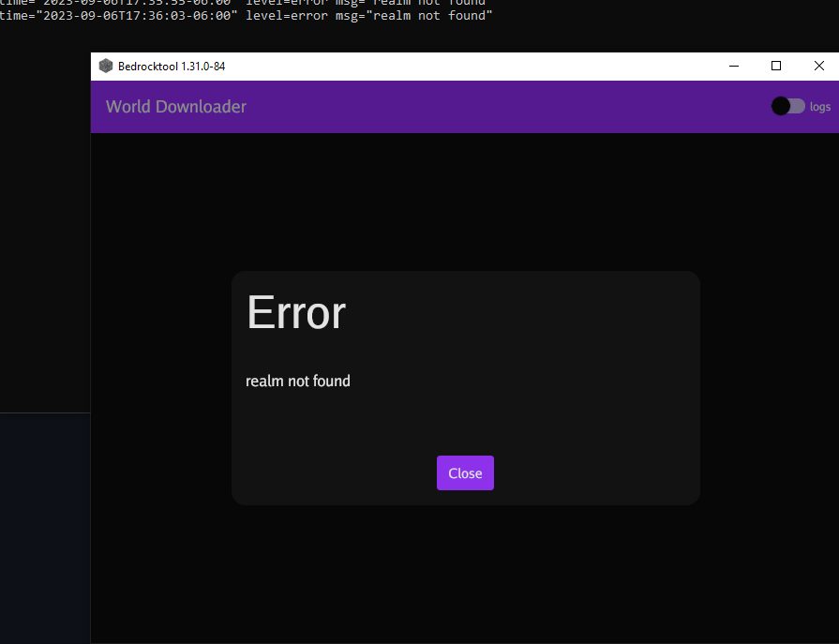The image size is (839, 644).
Task: Click the purple Close button in the dialog
Action: click(465, 472)
